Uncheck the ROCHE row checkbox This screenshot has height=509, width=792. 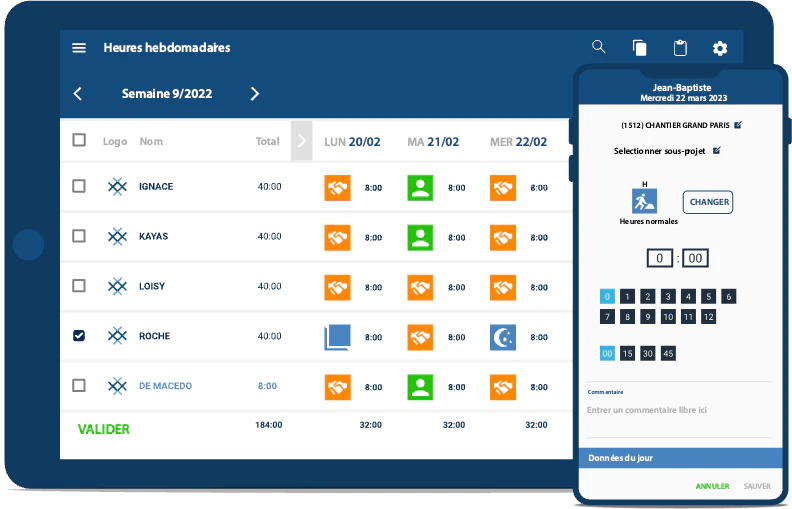point(79,335)
